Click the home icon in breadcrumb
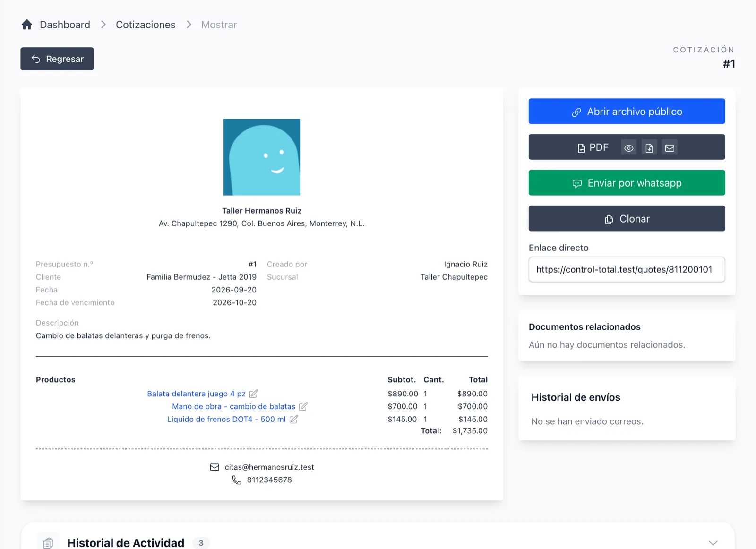 tap(27, 25)
